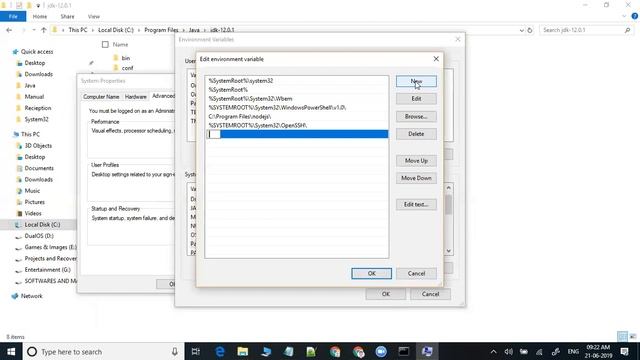
Task: Open the File menu in Explorer
Action: pos(13,16)
